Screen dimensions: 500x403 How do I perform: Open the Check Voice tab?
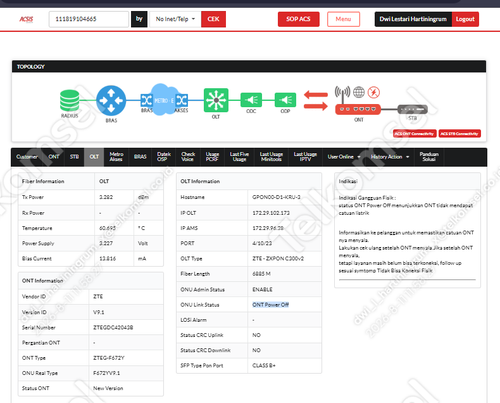pos(188,157)
